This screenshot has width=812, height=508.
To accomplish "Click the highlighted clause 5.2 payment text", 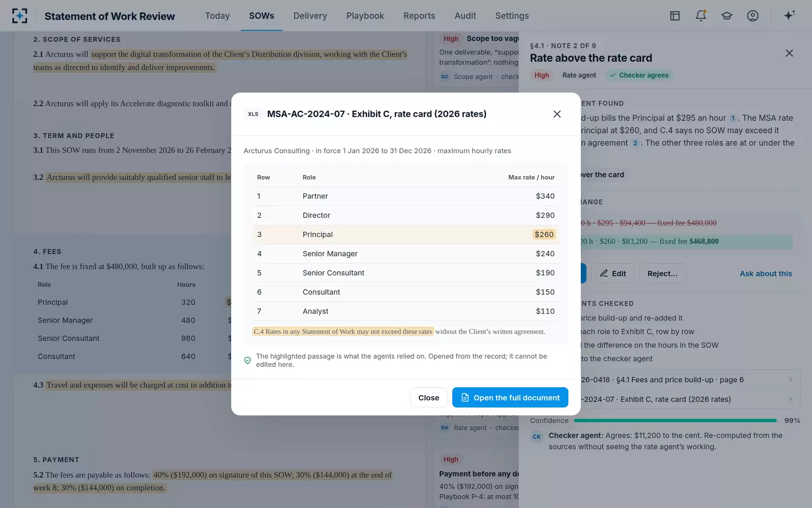I will (x=213, y=481).
